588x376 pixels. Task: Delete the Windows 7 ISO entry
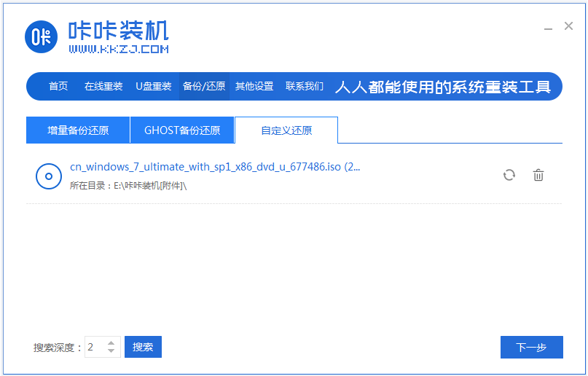538,175
